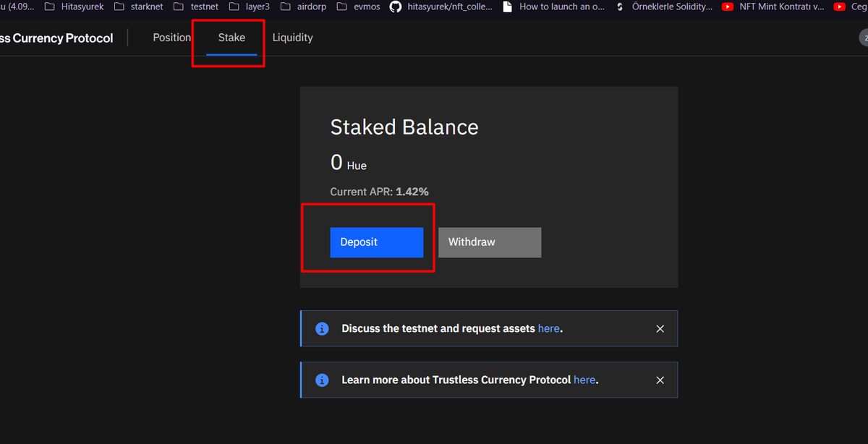The width and height of the screenshot is (868, 444).
Task: Switch to the Liquidity tab
Action: (x=292, y=38)
